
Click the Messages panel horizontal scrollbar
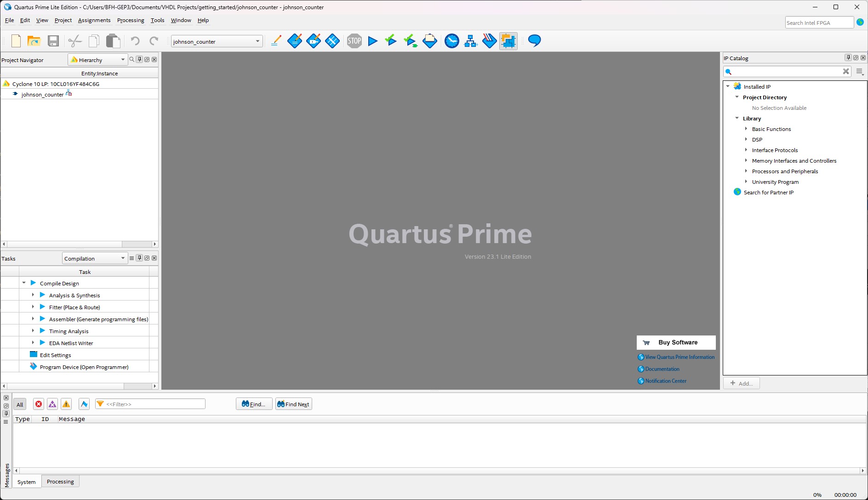pos(439,471)
